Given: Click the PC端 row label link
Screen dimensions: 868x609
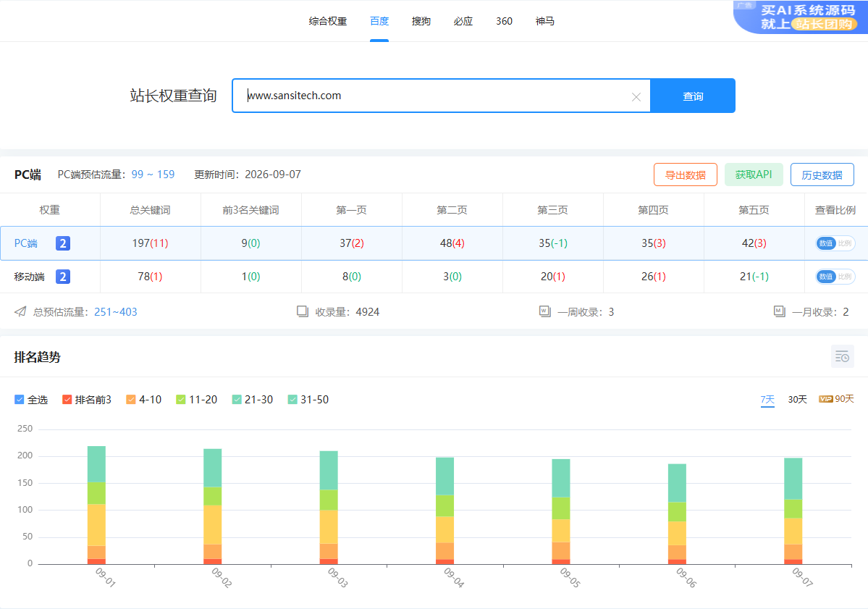Looking at the screenshot, I should coord(26,243).
